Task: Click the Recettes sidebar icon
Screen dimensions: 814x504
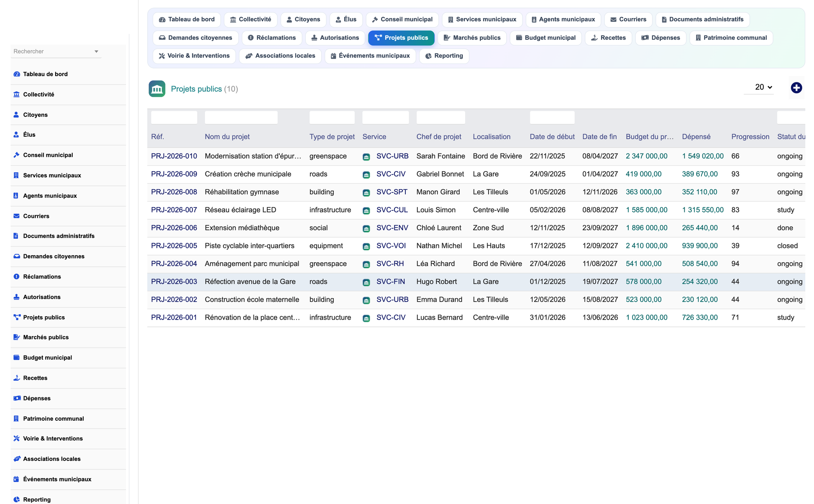Action: coord(17,378)
